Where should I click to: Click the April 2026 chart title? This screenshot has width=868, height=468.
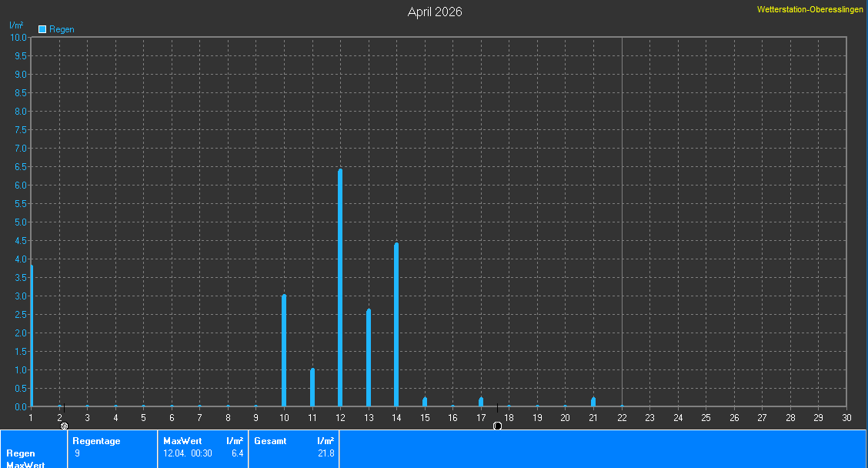pyautogui.click(x=434, y=12)
